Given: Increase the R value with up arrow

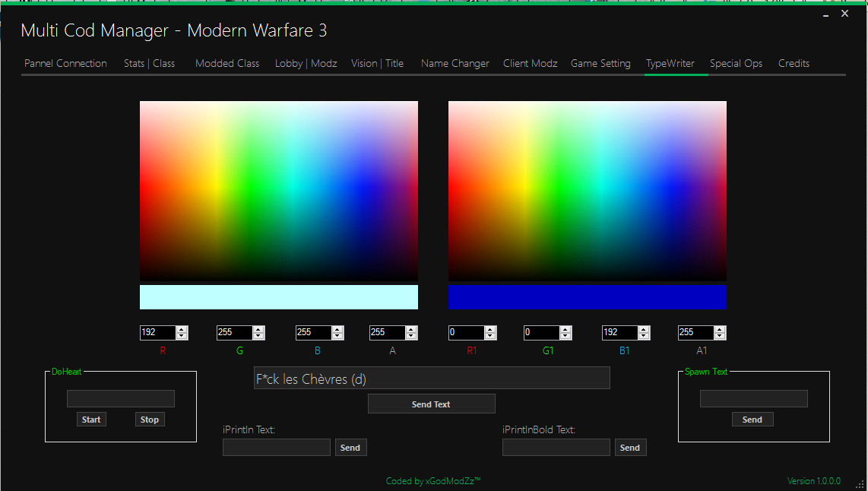Looking at the screenshot, I should point(182,329).
